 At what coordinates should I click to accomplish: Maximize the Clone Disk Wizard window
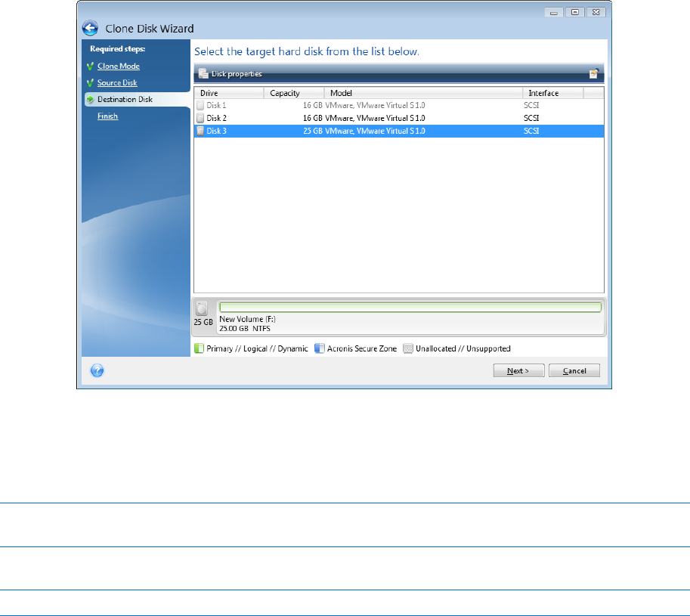point(574,12)
